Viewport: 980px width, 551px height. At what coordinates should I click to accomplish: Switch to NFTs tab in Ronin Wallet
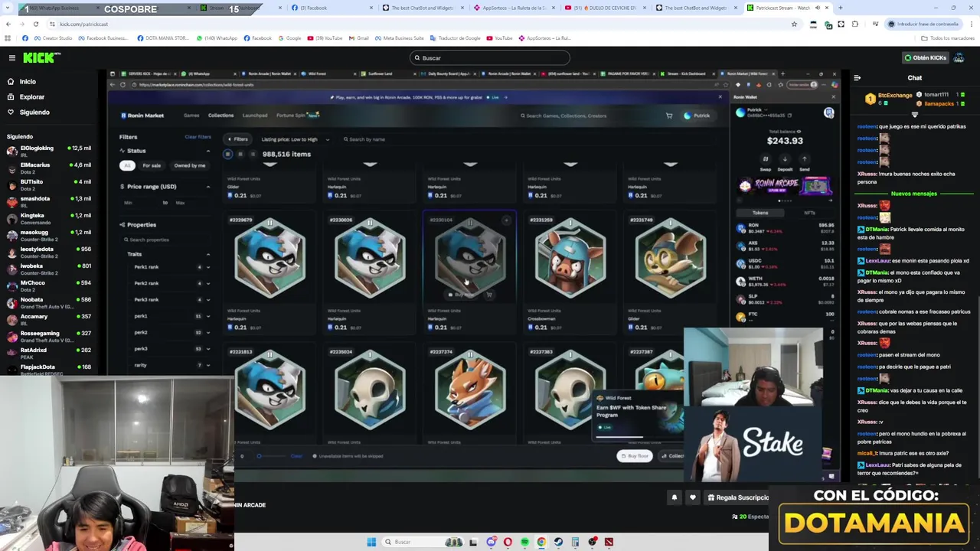(x=809, y=213)
